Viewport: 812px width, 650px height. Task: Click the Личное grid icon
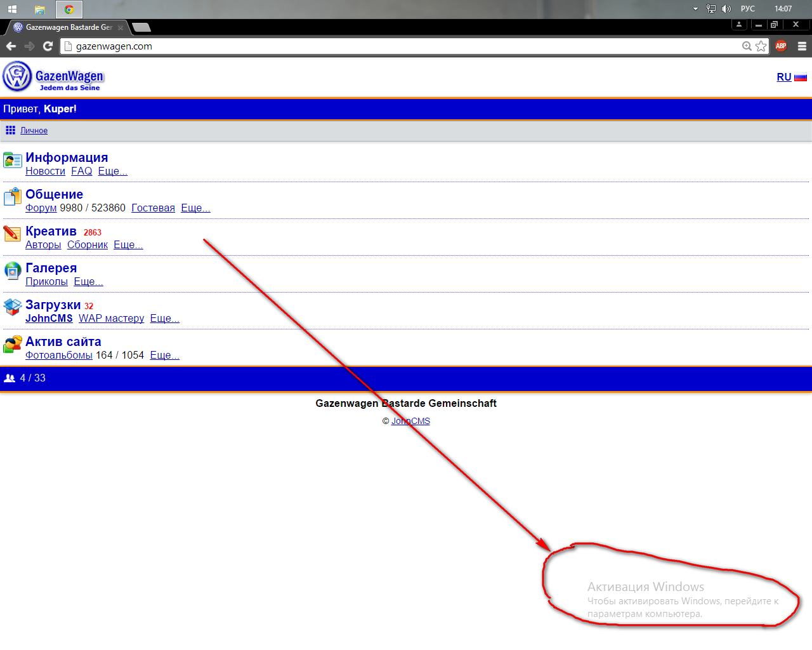(x=10, y=130)
